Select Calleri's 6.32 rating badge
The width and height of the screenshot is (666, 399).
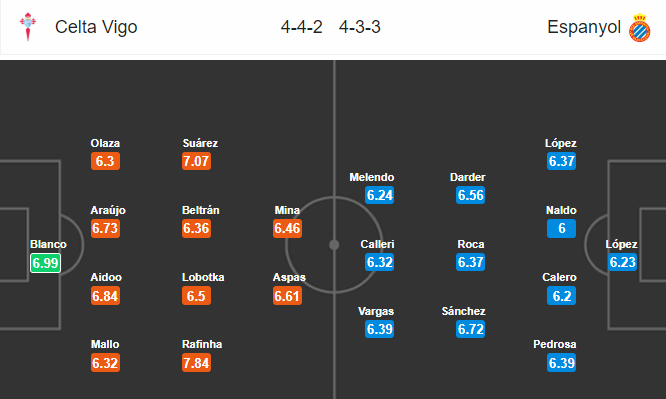tap(380, 262)
